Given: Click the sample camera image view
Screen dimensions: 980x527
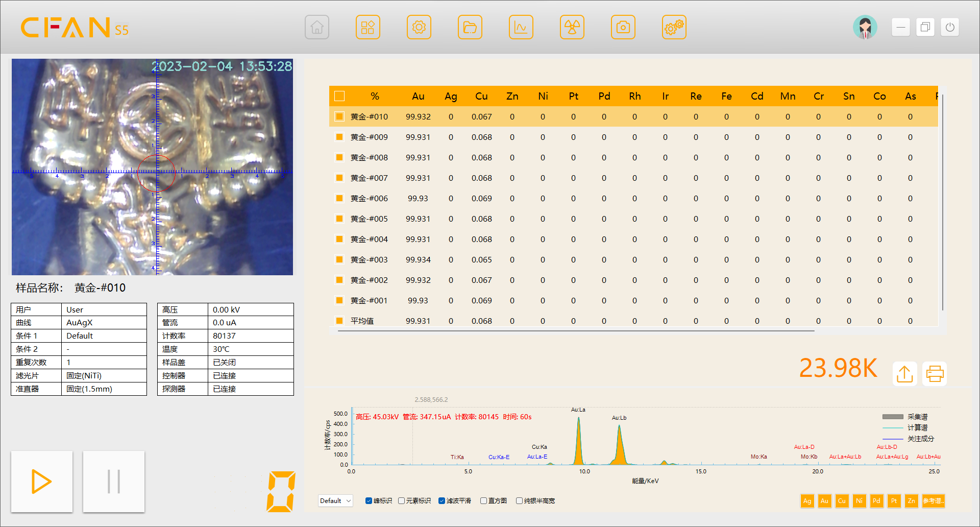Looking at the screenshot, I should pos(152,167).
